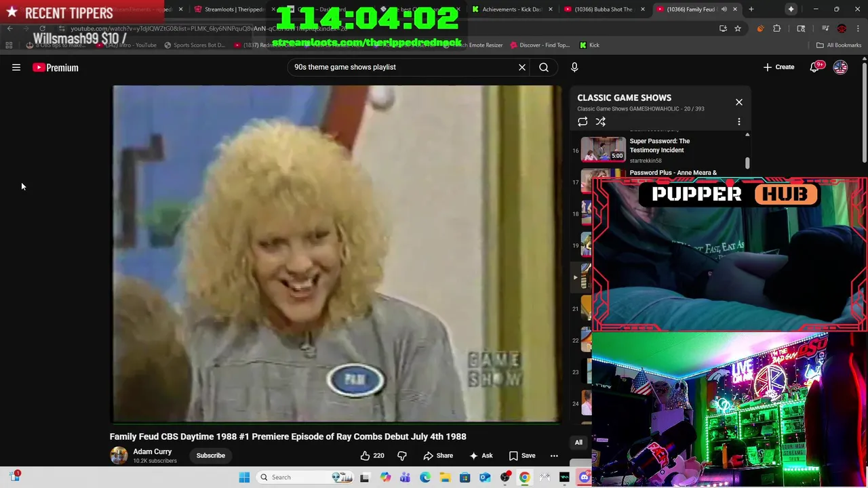Open the YouTube guide hamburger menu
This screenshot has height=488, width=868.
click(16, 67)
